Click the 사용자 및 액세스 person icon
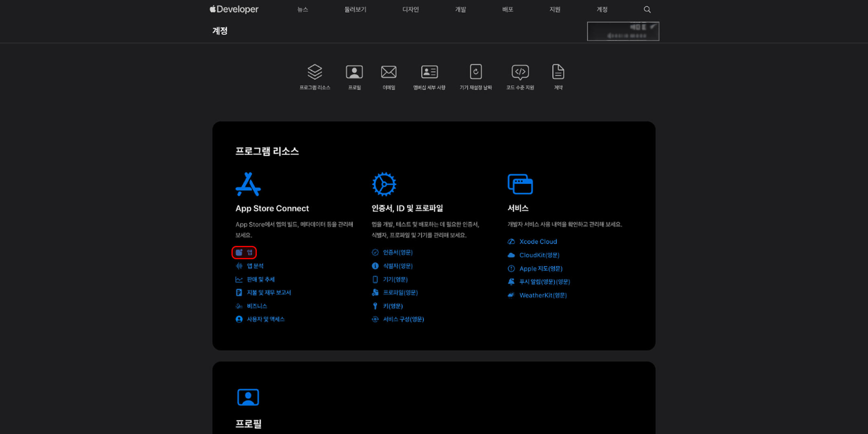This screenshot has width=868, height=434. point(239,319)
